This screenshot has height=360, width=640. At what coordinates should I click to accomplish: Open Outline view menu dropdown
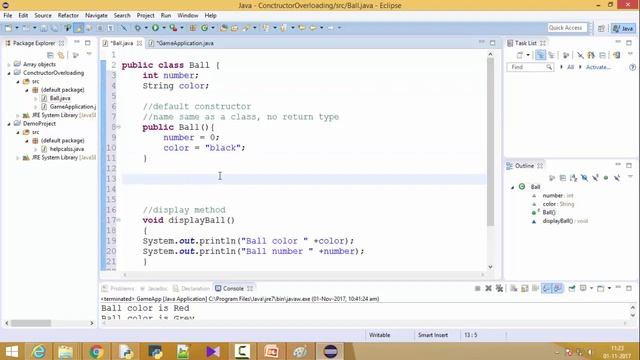coord(630,176)
